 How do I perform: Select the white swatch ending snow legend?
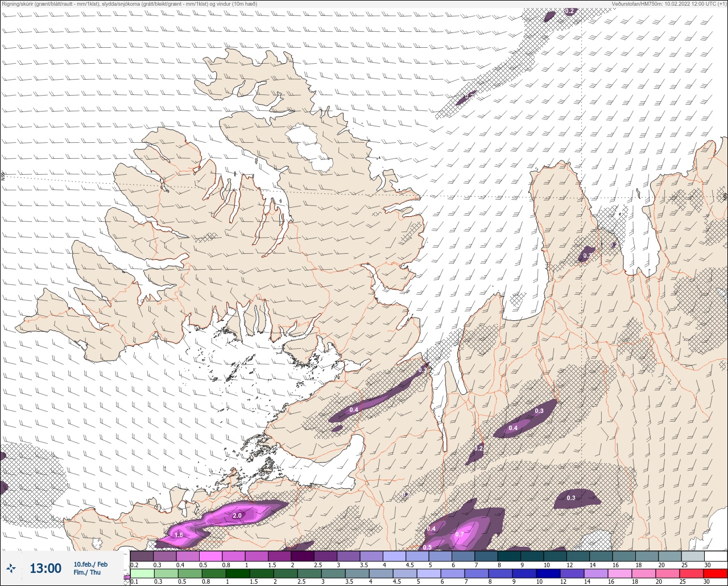pyautogui.click(x=715, y=556)
